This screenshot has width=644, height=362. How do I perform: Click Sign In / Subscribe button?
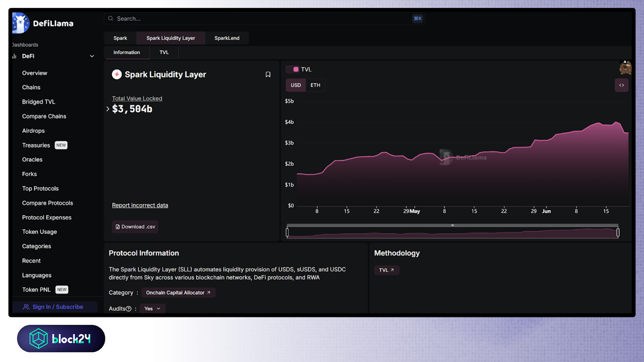pyautogui.click(x=55, y=307)
